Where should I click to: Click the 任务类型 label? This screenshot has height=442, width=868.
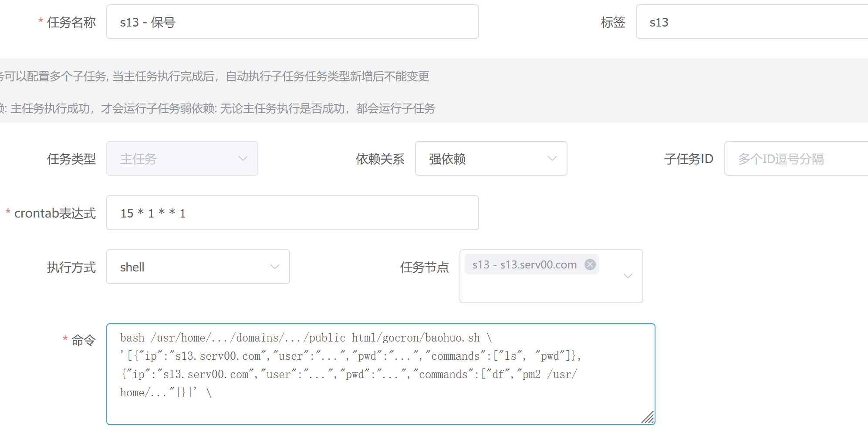tap(71, 159)
